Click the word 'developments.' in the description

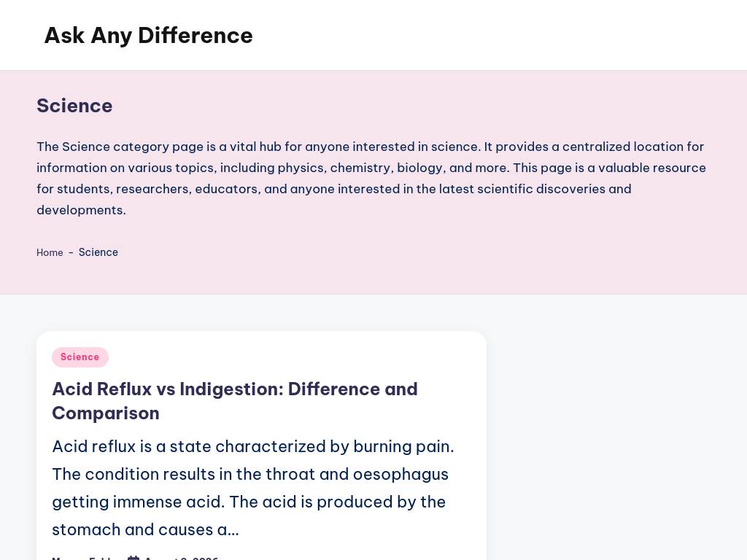(82, 210)
